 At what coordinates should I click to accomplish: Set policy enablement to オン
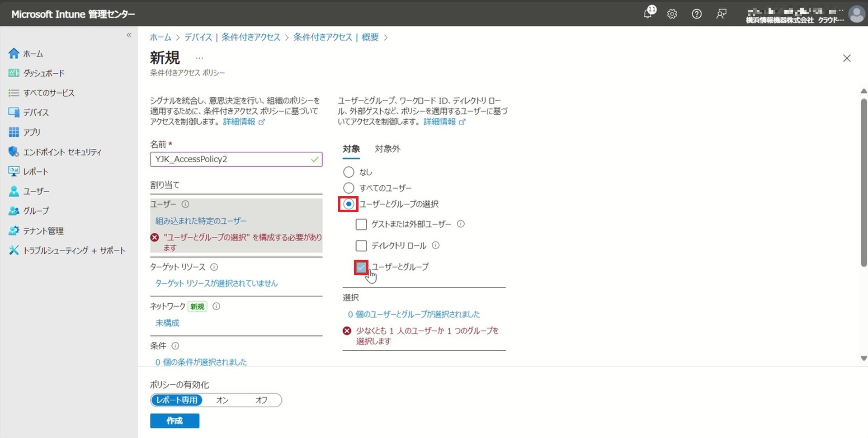[x=222, y=400]
